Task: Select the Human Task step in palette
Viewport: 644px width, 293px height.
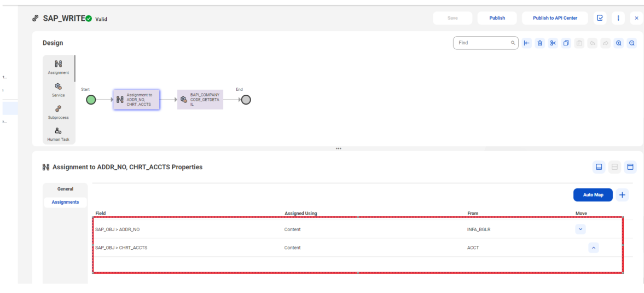Action: click(x=59, y=134)
